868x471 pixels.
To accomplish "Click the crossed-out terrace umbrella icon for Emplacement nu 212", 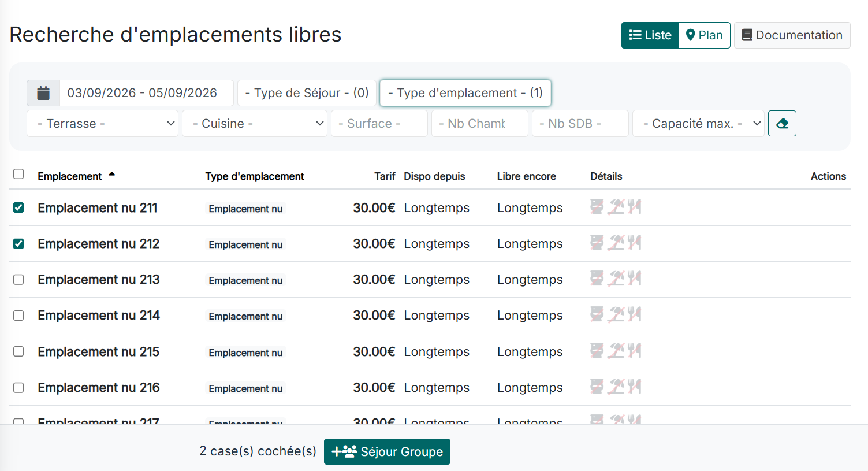I will (616, 243).
